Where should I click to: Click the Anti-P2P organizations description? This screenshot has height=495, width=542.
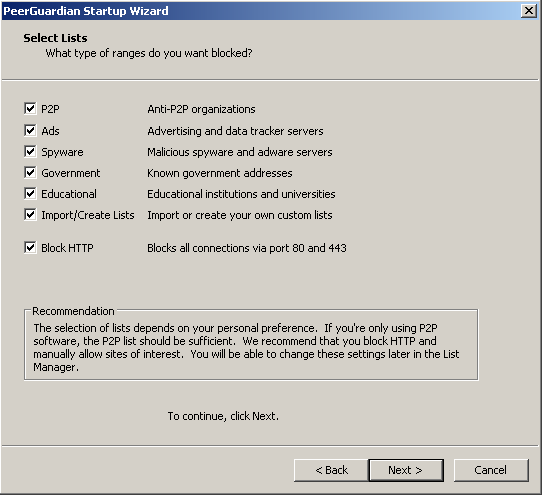[x=202, y=109]
